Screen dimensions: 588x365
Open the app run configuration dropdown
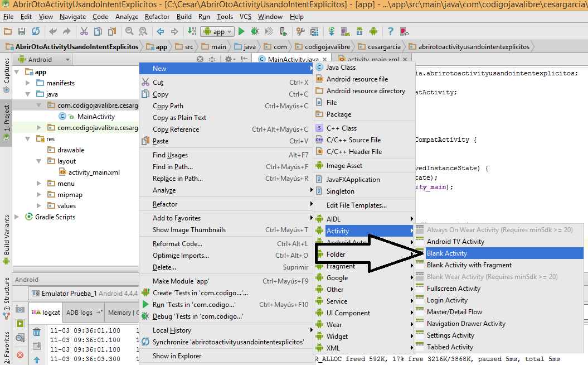[x=218, y=32]
